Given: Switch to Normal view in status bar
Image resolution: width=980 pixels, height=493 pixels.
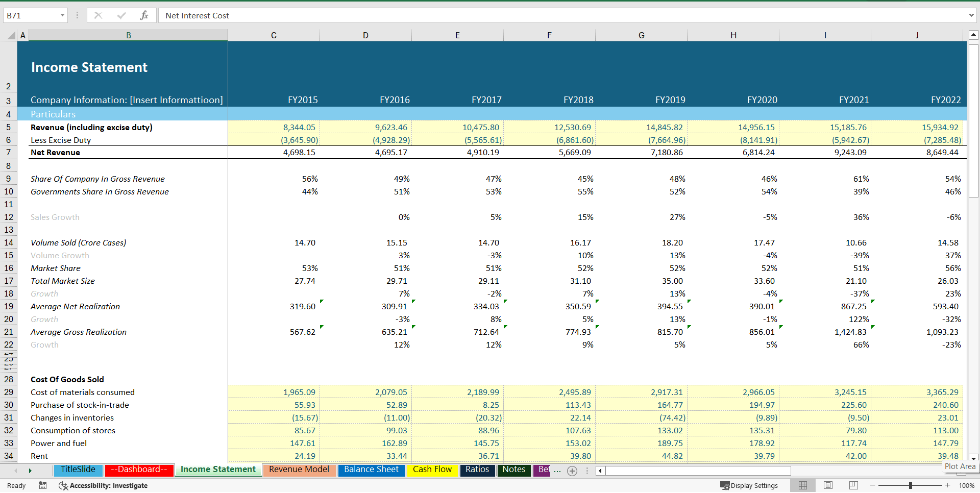Looking at the screenshot, I should click(802, 485).
